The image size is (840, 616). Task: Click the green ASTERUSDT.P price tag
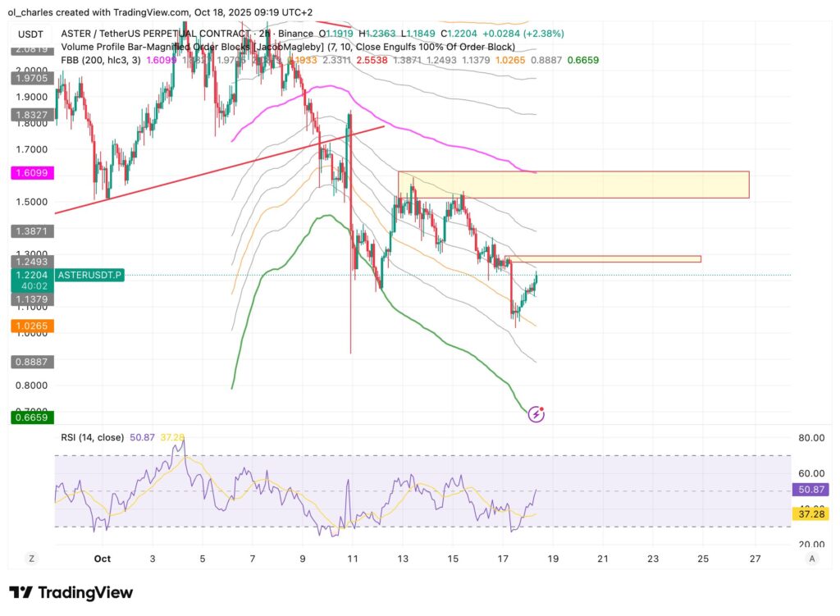(x=89, y=276)
